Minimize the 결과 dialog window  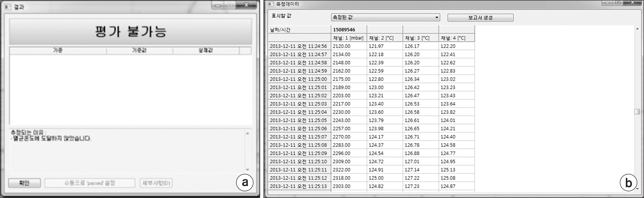(218, 6)
